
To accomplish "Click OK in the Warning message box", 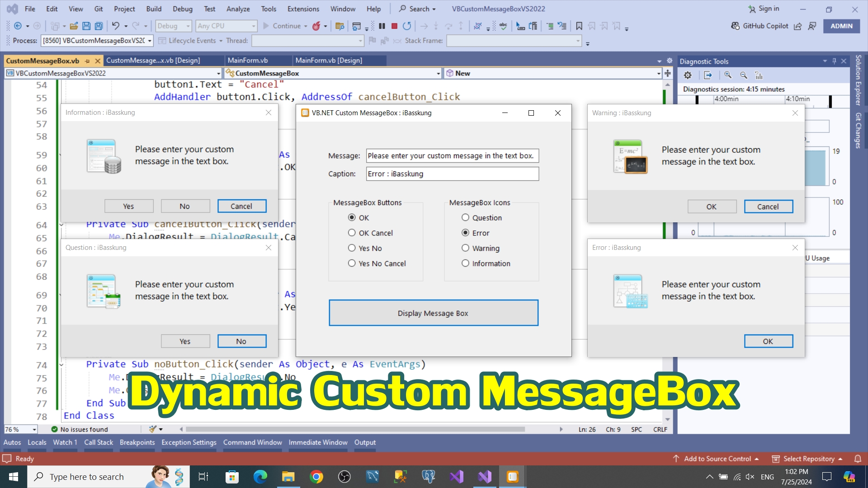I will 712,206.
